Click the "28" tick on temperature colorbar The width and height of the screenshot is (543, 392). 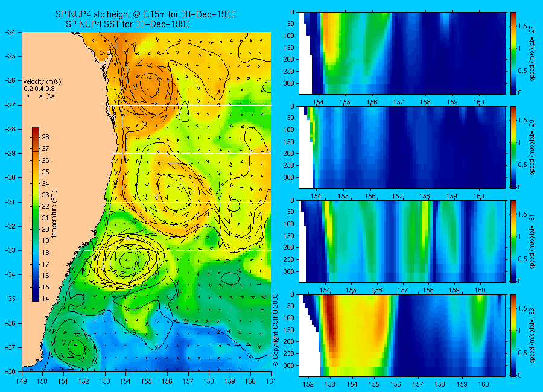[45, 137]
